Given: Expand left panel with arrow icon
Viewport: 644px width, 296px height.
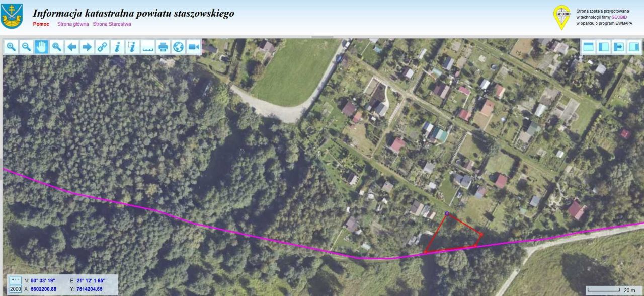Looking at the screenshot, I should pos(619,47).
